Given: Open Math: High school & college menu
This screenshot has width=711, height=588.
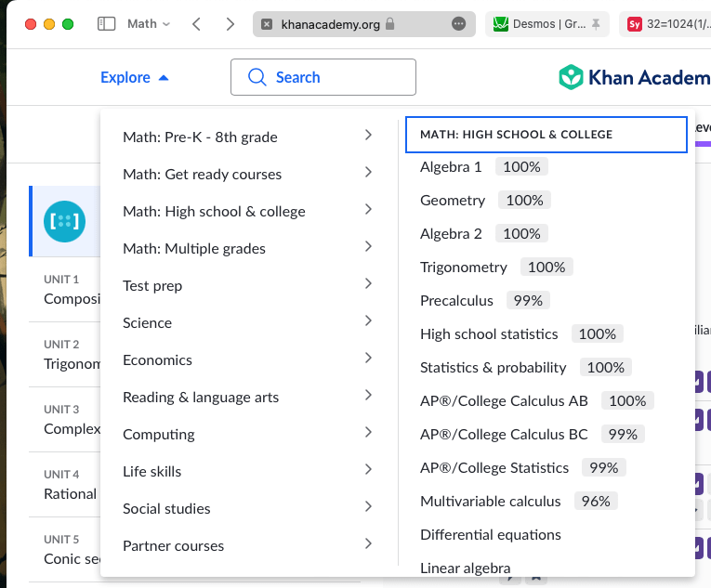Looking at the screenshot, I should coord(248,210).
